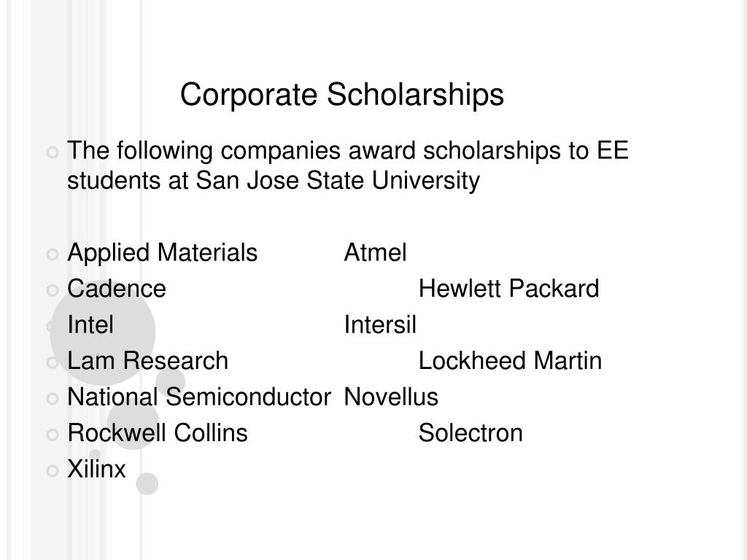Click the bullet beside Applied Materials
The height and width of the screenshot is (560, 747).
53,254
